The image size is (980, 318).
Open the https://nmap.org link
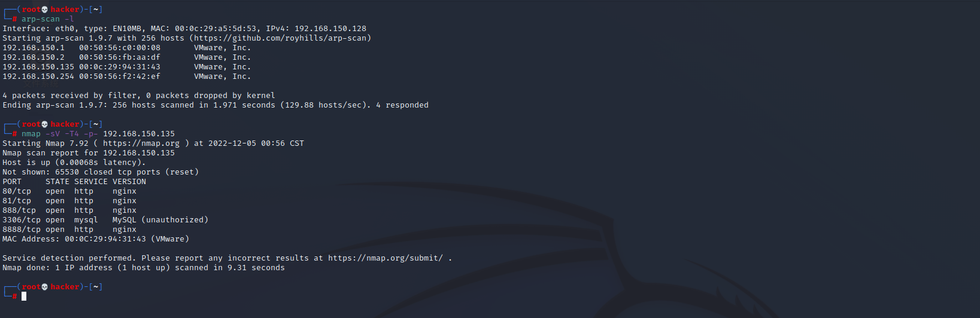pyautogui.click(x=141, y=143)
